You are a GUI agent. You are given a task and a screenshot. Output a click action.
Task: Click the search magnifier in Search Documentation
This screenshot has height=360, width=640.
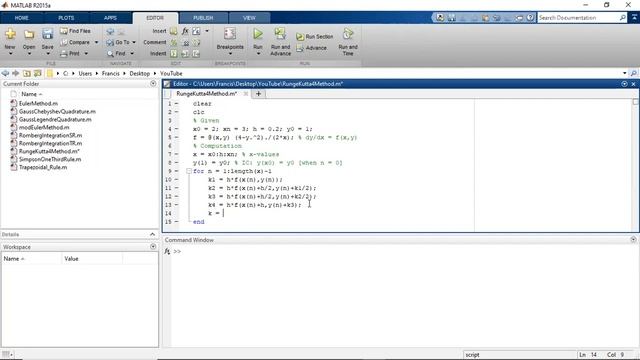click(622, 18)
